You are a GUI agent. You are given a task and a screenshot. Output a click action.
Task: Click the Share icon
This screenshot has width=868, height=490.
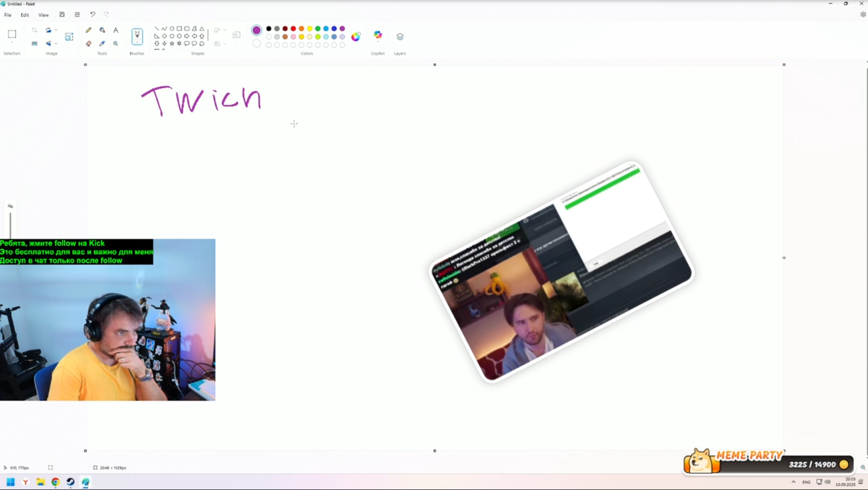pos(77,15)
